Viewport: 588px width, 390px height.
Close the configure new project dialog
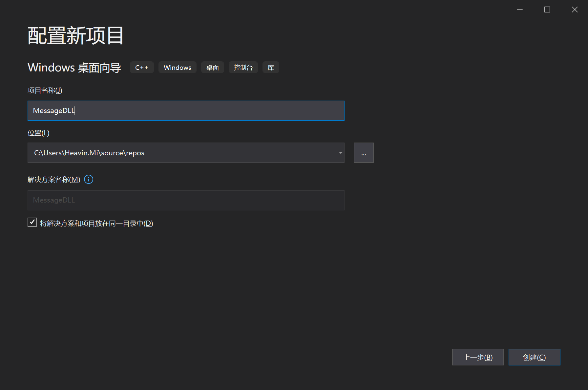[575, 10]
